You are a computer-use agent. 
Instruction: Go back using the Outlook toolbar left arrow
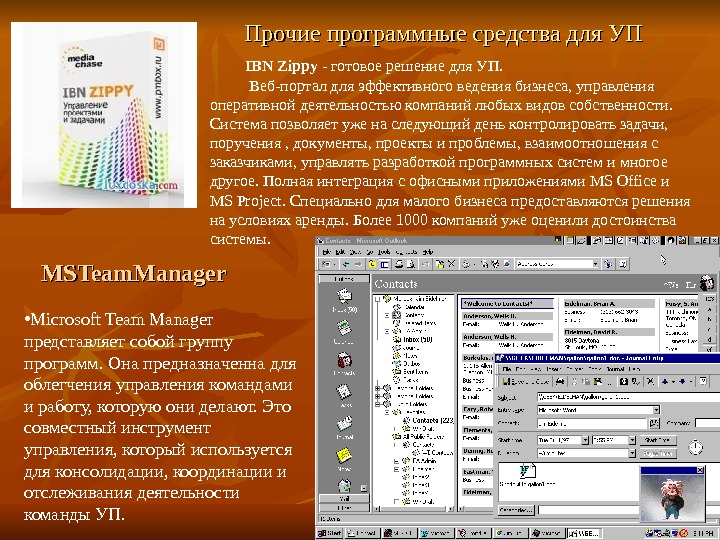pos(346,264)
